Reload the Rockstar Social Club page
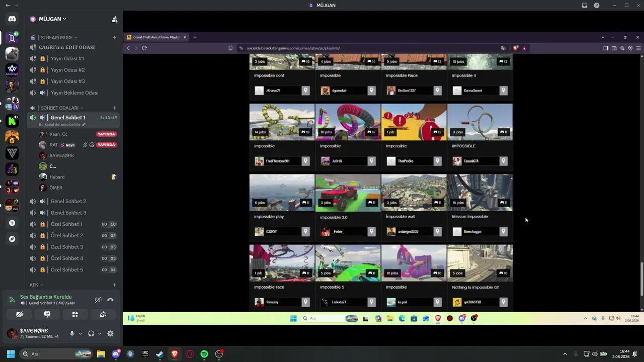644x362 pixels. point(144,48)
